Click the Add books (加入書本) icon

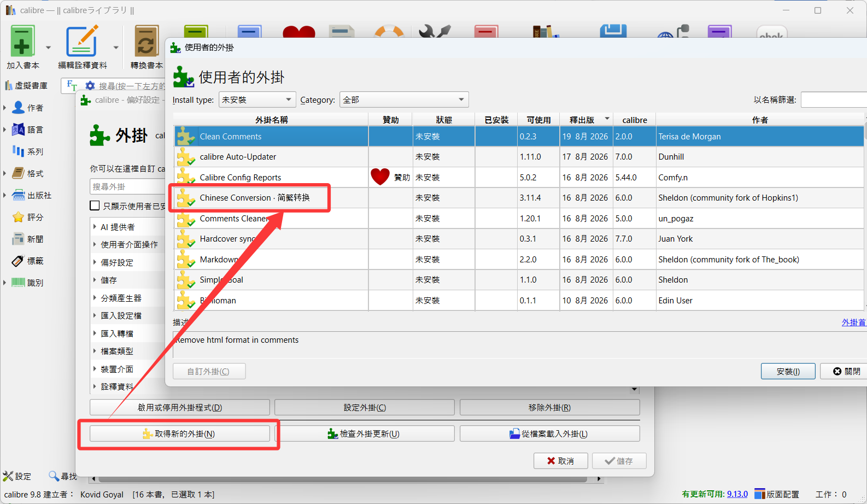(22, 41)
